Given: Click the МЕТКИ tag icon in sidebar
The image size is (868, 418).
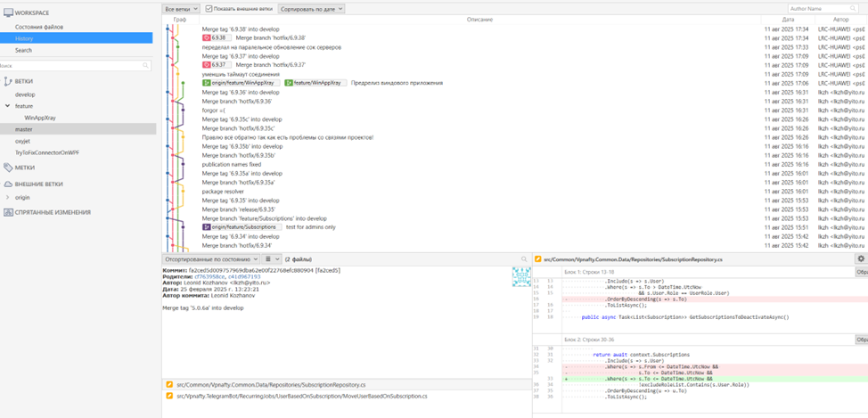Looking at the screenshot, I should pos(7,167).
